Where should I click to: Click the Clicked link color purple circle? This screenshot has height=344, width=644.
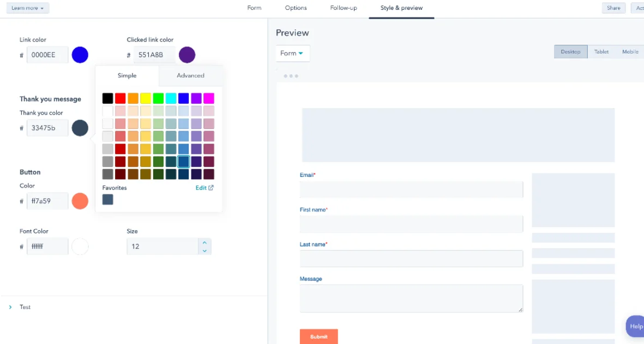(x=187, y=55)
